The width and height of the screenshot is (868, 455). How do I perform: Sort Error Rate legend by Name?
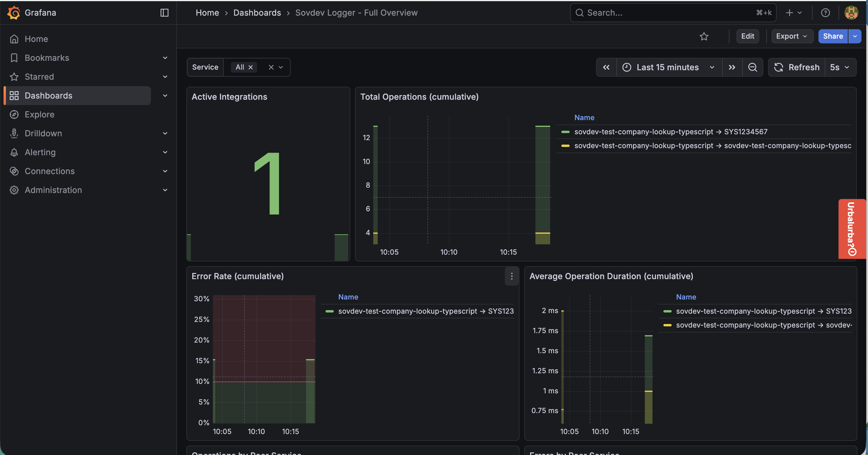[348, 297]
